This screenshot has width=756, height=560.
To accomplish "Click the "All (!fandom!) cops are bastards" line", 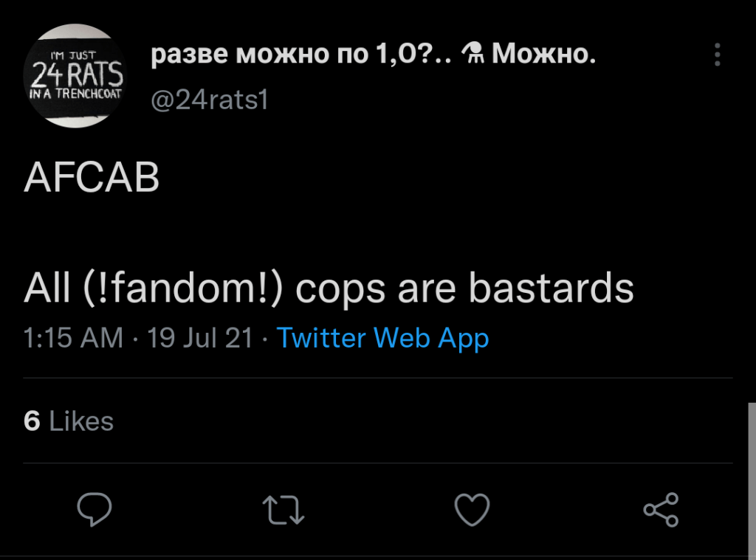I will point(329,289).
